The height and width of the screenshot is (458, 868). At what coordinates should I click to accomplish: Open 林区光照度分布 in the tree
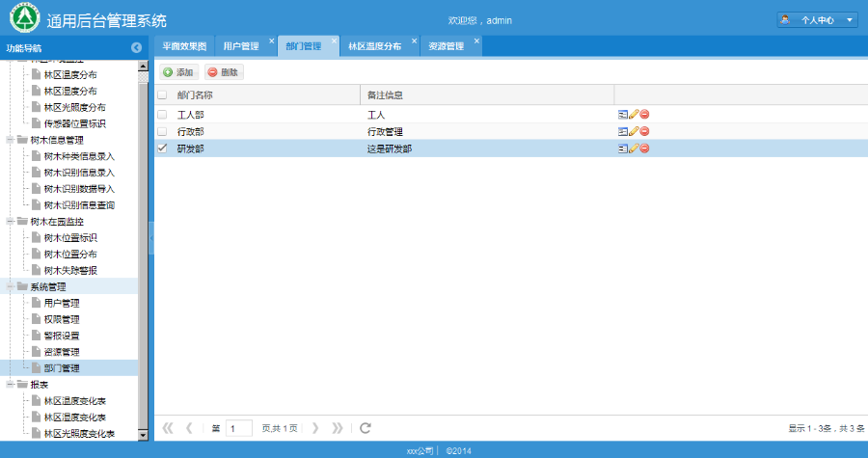[x=74, y=107]
